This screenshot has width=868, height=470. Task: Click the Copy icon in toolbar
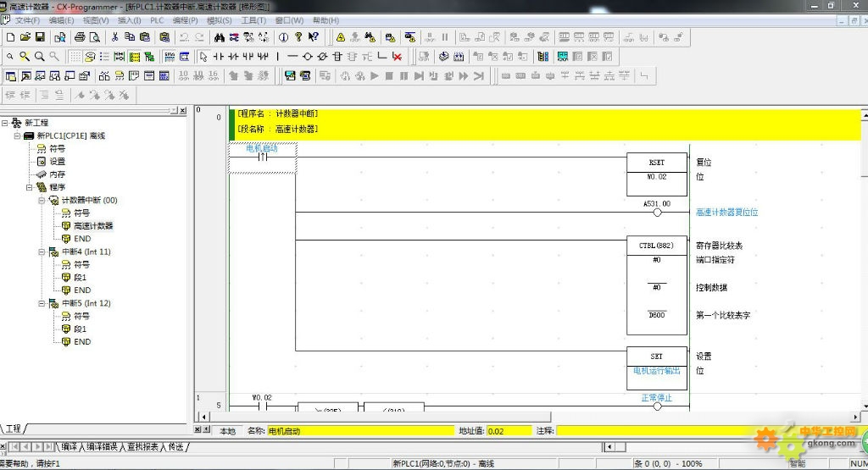point(130,37)
